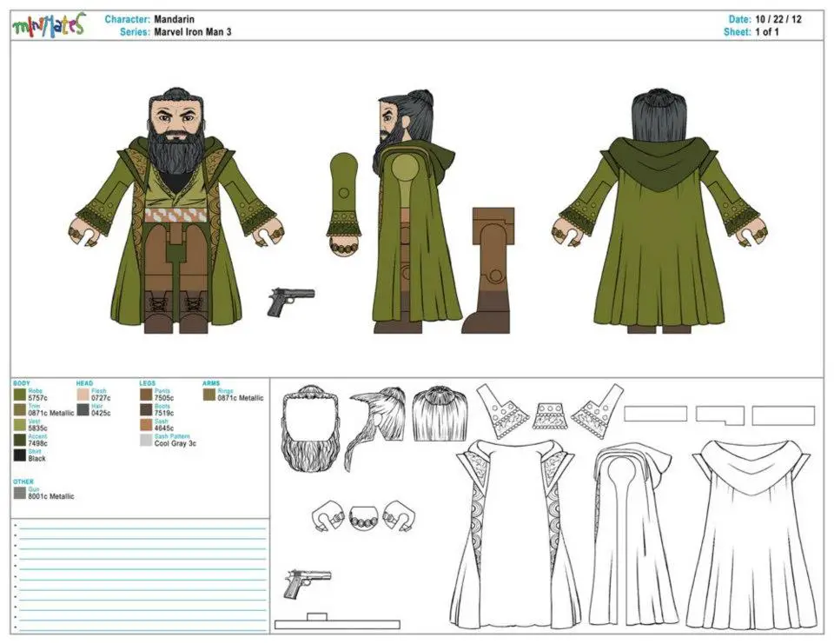Pick the Robe color swatch
The image size is (834, 644).
[x=20, y=395]
